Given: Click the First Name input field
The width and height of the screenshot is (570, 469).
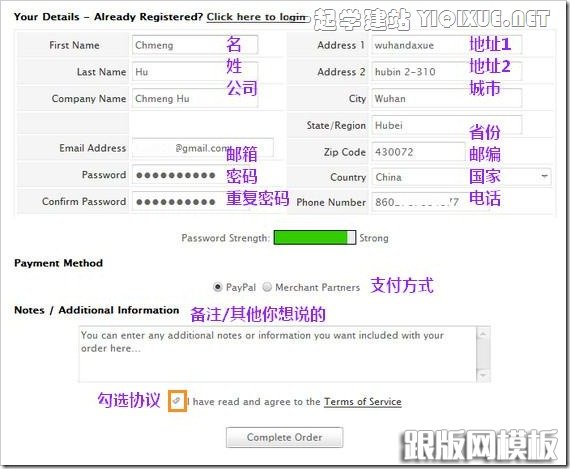Looking at the screenshot, I should point(195,45).
